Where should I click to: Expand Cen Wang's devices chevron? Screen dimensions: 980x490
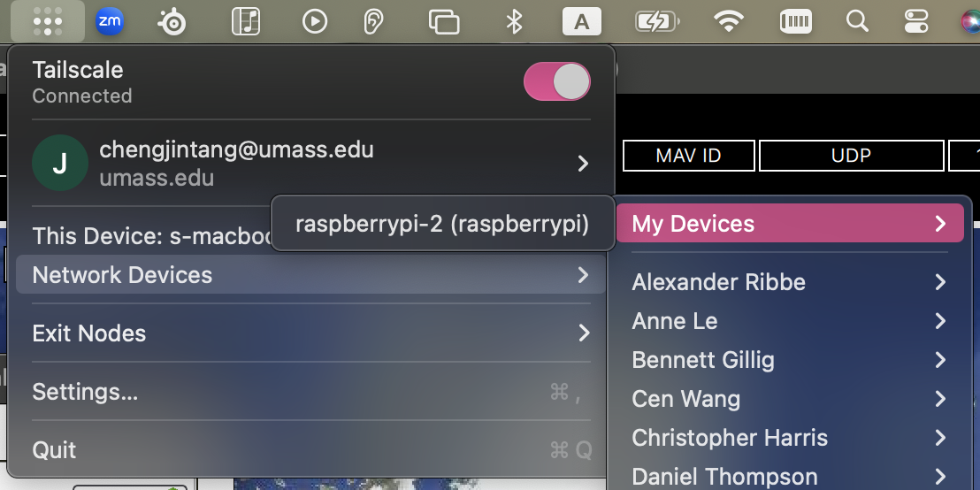pos(940,399)
